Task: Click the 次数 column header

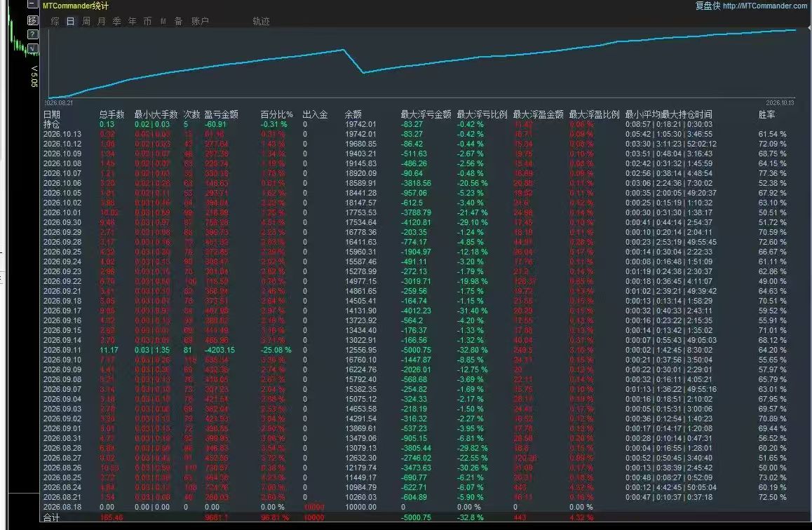Action: (191, 114)
